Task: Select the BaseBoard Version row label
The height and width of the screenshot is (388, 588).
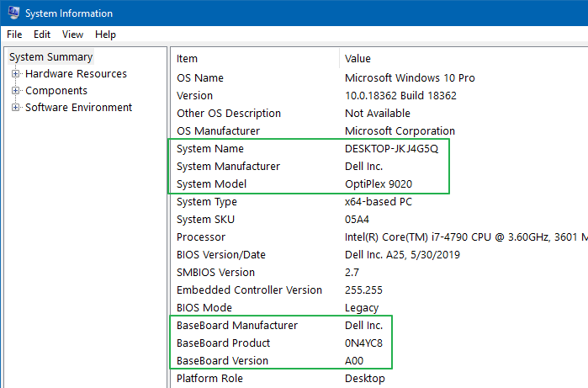Action: (x=222, y=360)
